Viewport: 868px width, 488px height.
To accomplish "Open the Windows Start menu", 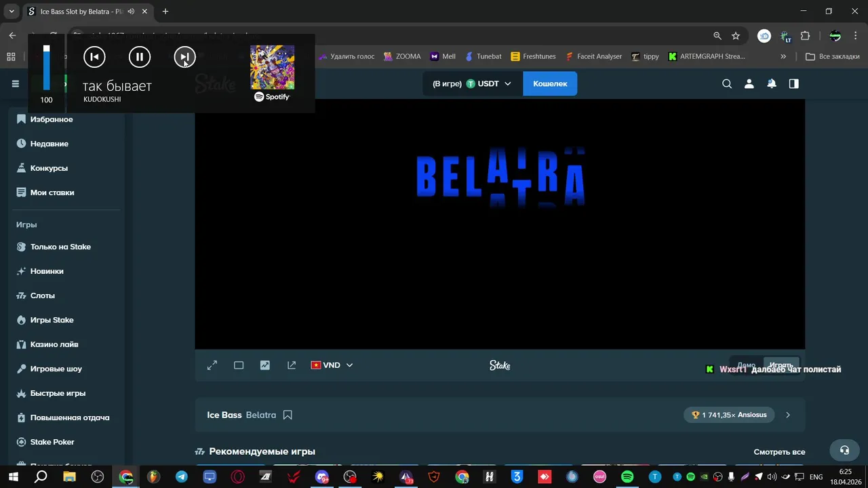I will pyautogui.click(x=12, y=476).
